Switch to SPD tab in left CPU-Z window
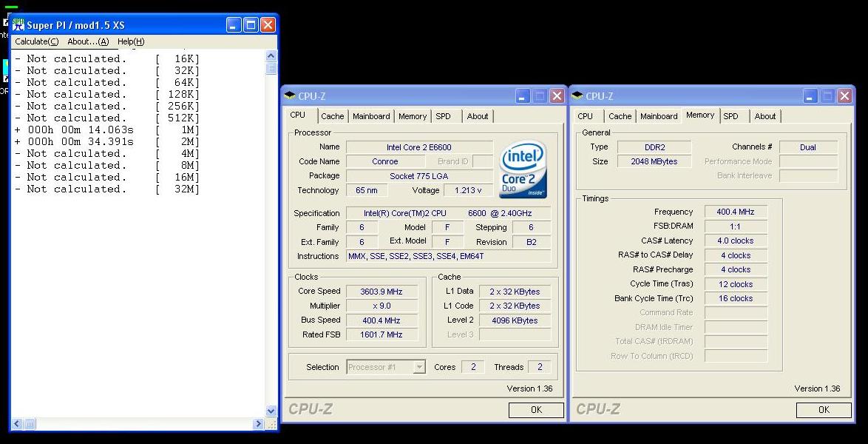This screenshot has width=868, height=444. pyautogui.click(x=444, y=116)
